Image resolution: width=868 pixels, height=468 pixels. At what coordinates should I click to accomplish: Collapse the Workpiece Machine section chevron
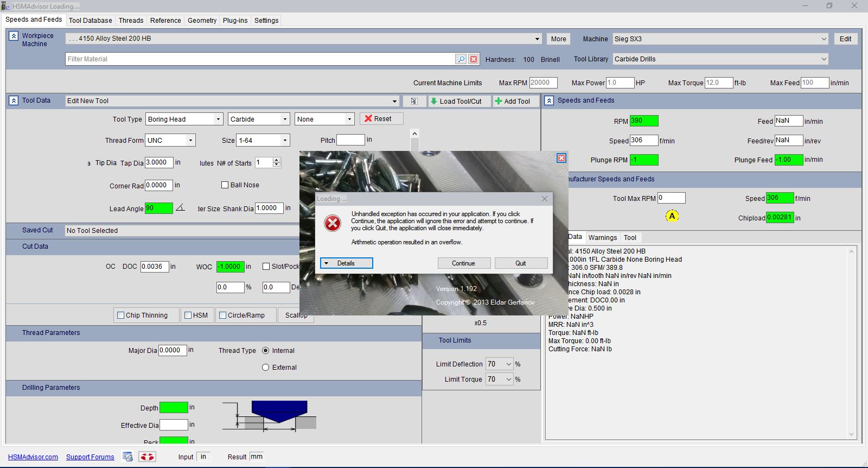click(x=14, y=36)
